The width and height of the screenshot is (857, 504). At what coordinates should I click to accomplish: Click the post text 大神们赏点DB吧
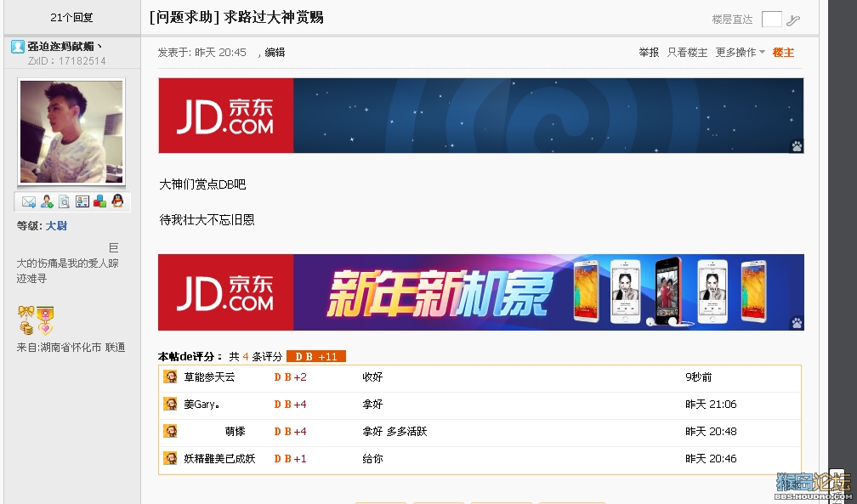(x=202, y=184)
